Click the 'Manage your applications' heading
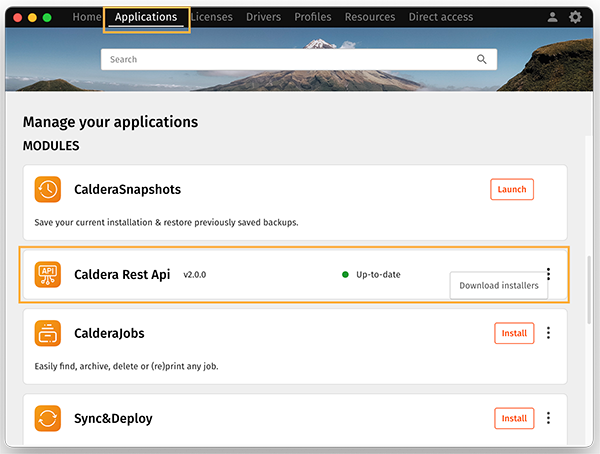Image resolution: width=600 pixels, height=454 pixels. [110, 122]
